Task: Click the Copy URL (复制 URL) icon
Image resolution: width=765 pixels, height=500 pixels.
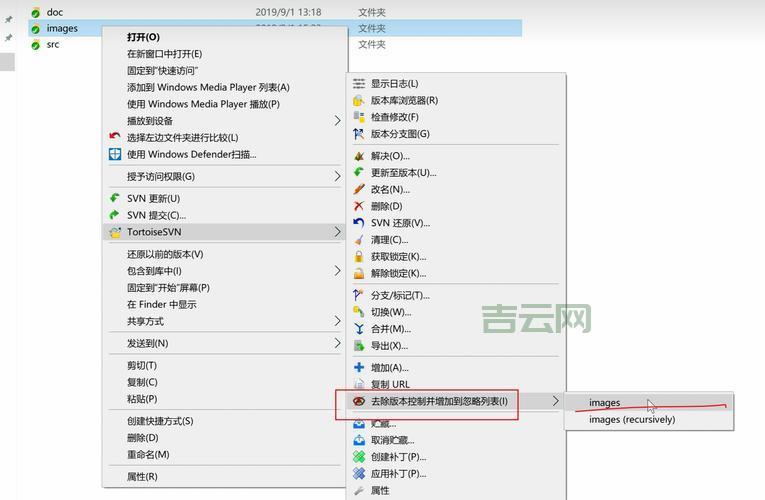Action: pyautogui.click(x=359, y=384)
